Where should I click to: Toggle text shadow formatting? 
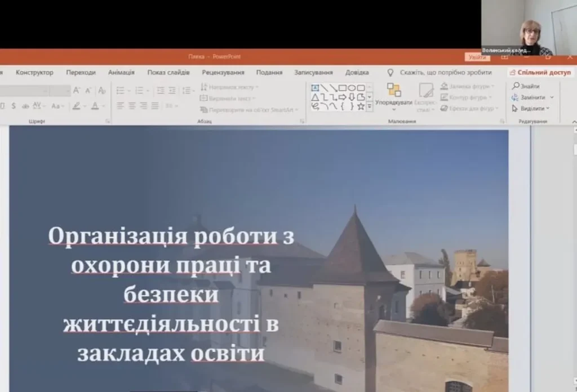click(x=12, y=106)
